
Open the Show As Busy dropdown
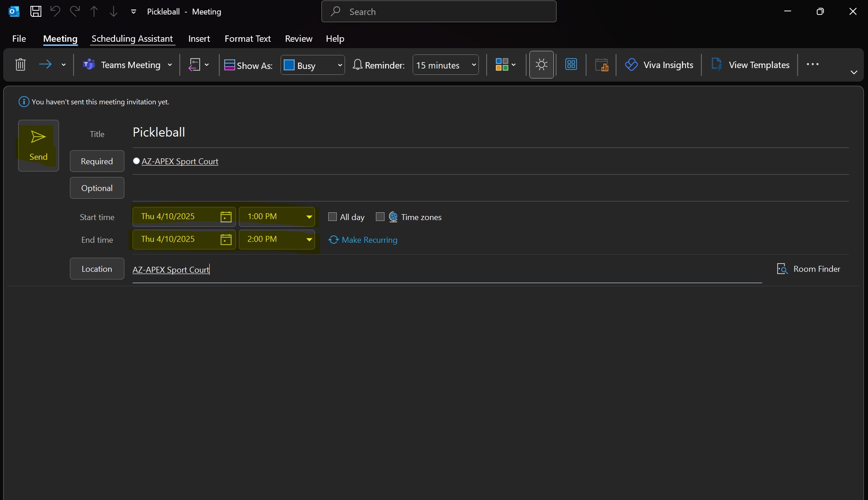pyautogui.click(x=312, y=65)
